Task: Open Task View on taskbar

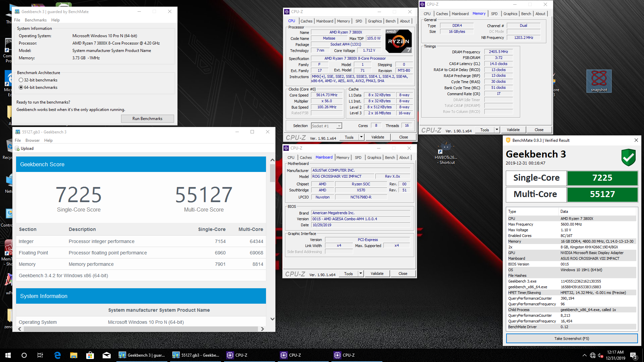Action: coord(40,355)
